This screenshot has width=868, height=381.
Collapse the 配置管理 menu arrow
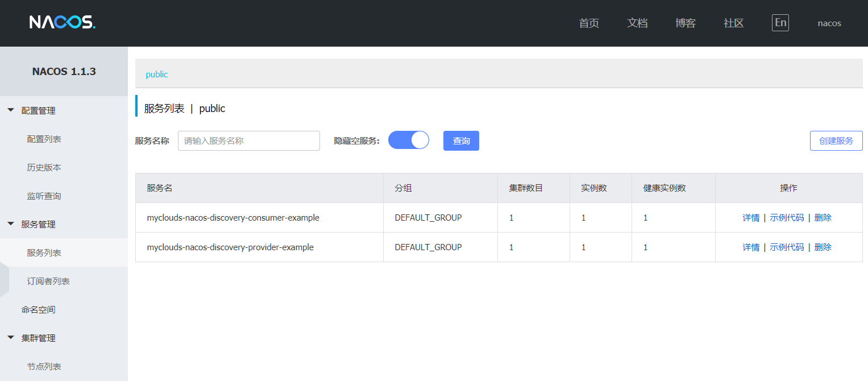pos(10,110)
